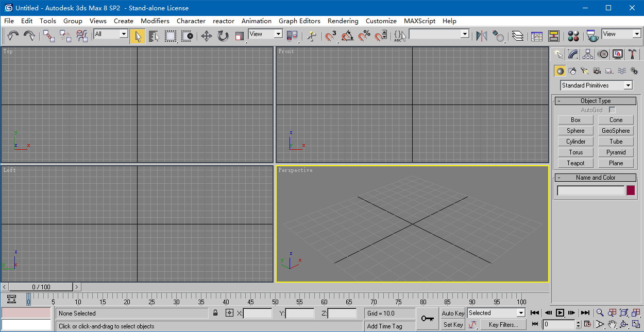This screenshot has width=644, height=332.
Task: Expand the Standard Primitives category dropdown
Action: coord(628,85)
